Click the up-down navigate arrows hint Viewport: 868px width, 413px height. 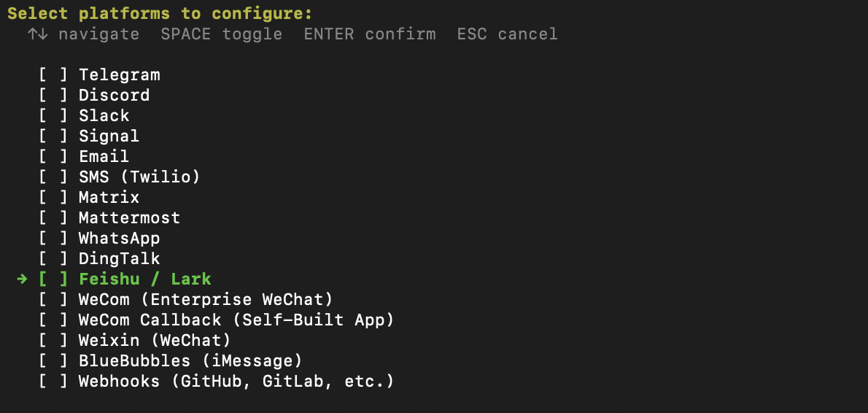tap(37, 34)
